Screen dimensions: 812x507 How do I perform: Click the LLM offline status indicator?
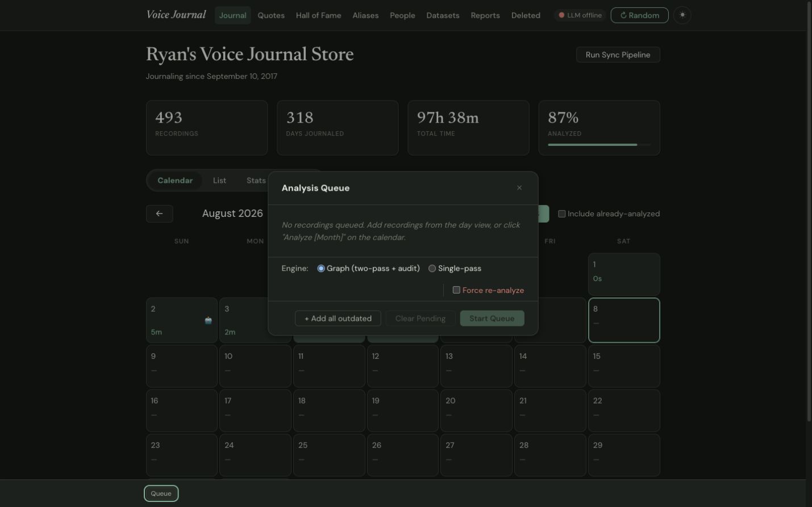pyautogui.click(x=580, y=15)
